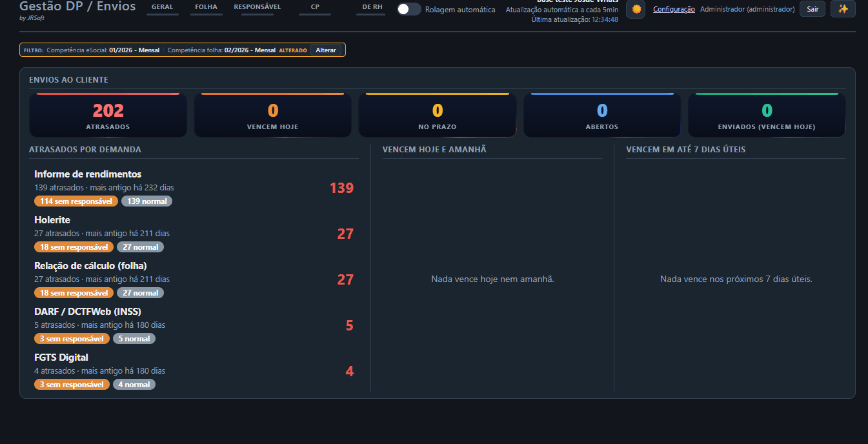Select Relação de cálculo (folha) demand
Viewport: 868px width, 444px height.
[194, 279]
